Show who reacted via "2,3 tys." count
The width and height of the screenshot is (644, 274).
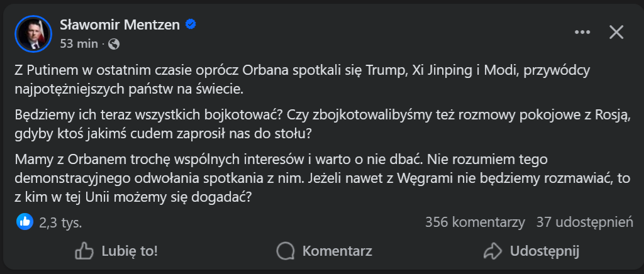(60, 222)
